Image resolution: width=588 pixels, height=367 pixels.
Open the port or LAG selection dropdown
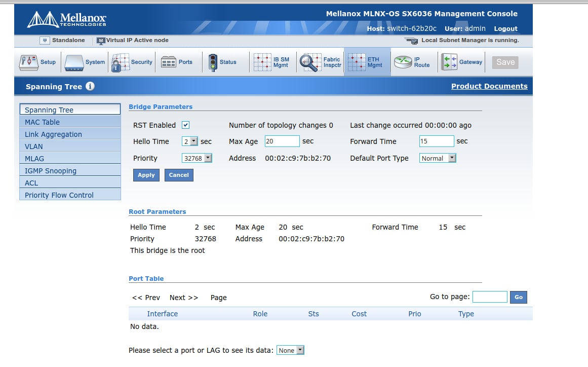tap(290, 350)
